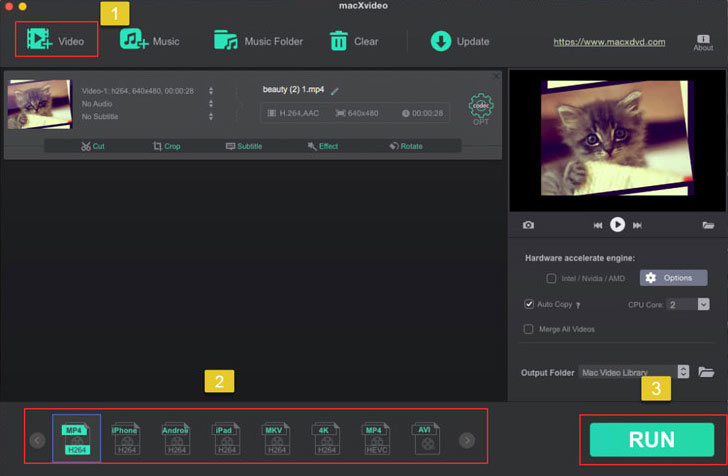Screen dimensions: 728x476
Task: Click the video preview display
Action: (618, 140)
